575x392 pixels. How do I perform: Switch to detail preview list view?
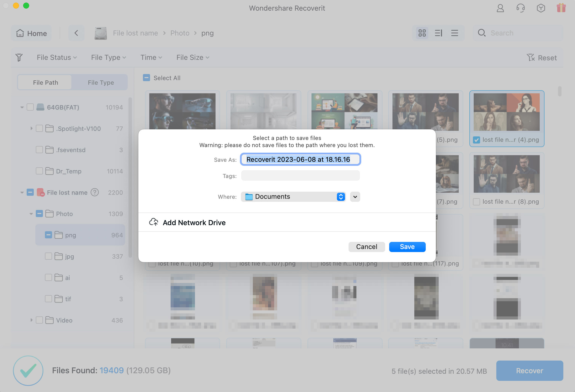click(x=438, y=33)
